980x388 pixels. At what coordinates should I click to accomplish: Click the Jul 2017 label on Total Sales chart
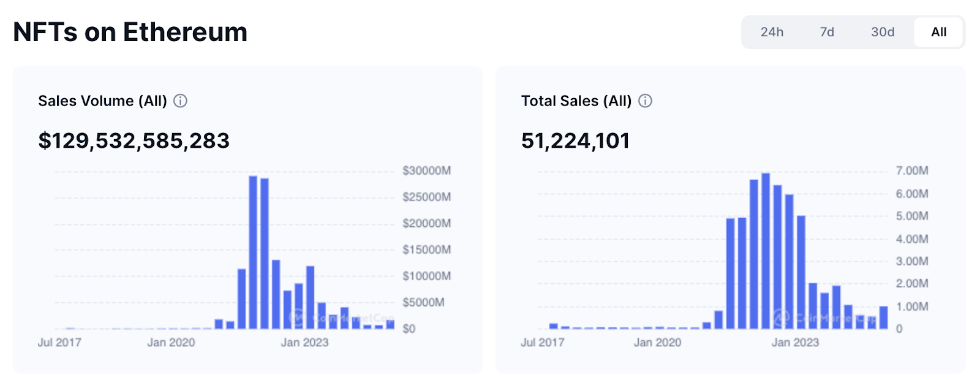coord(543,342)
